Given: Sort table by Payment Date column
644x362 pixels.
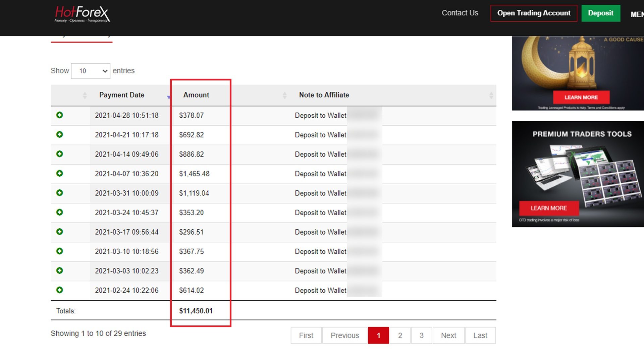Looking at the screenshot, I should 122,95.
